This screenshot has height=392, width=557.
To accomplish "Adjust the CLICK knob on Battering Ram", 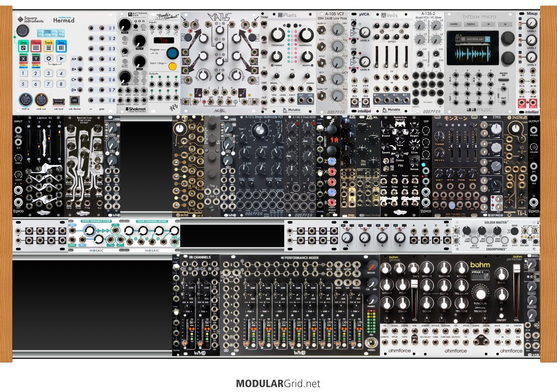I will (x=139, y=61).
